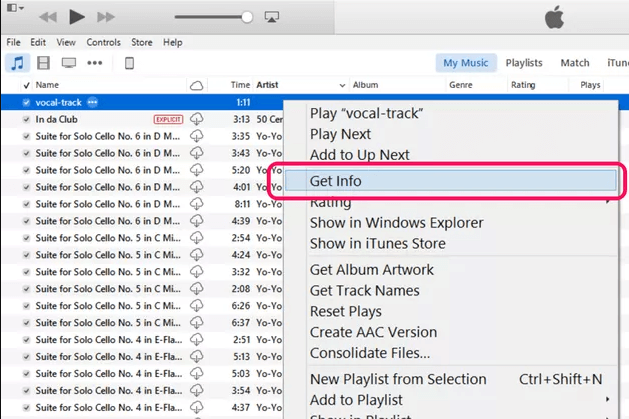Switch to the Match tab

click(x=575, y=63)
